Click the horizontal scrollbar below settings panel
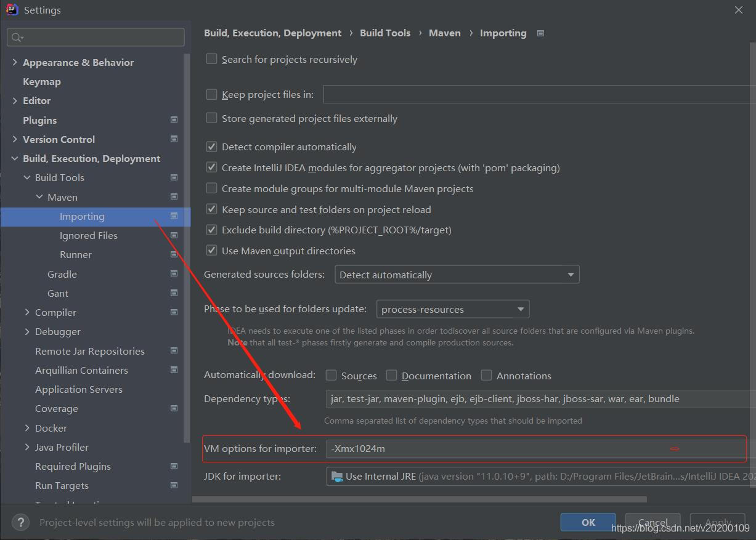 pos(420,499)
